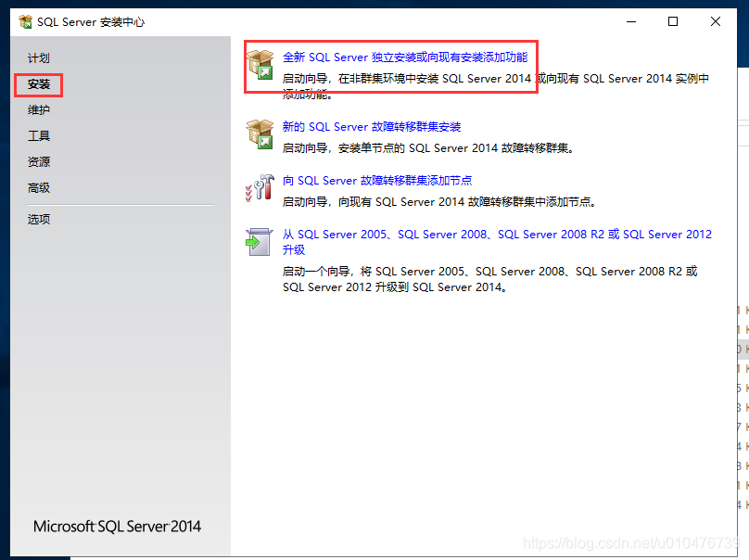749x560 pixels.
Task: Select the 安装 sidebar item
Action: [39, 84]
